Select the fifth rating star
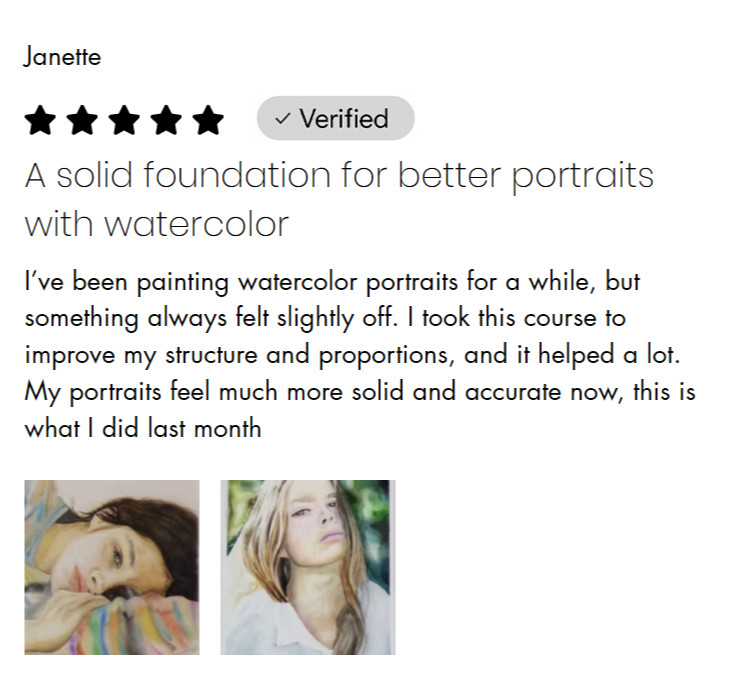 208,120
